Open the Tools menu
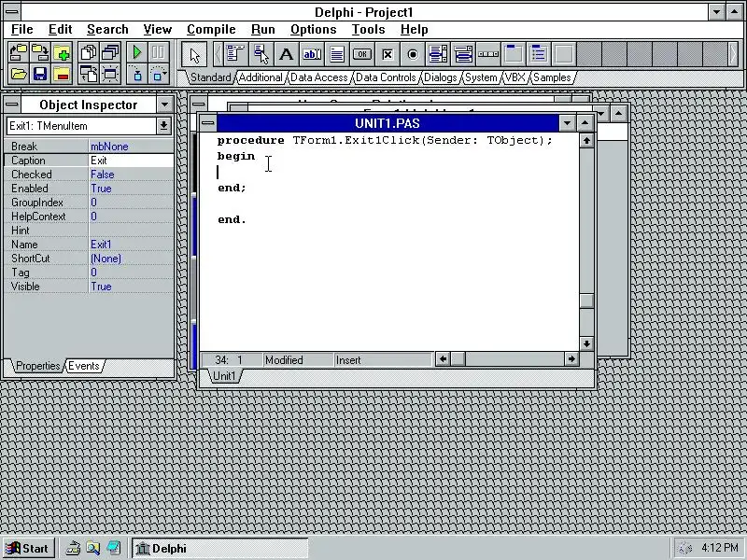747x560 pixels. (368, 30)
